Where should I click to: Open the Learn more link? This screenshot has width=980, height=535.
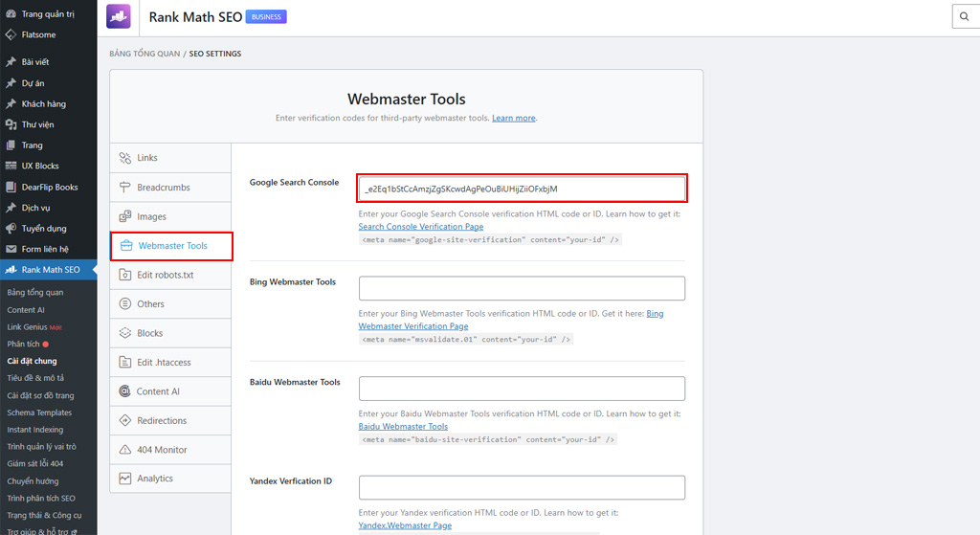coord(514,118)
